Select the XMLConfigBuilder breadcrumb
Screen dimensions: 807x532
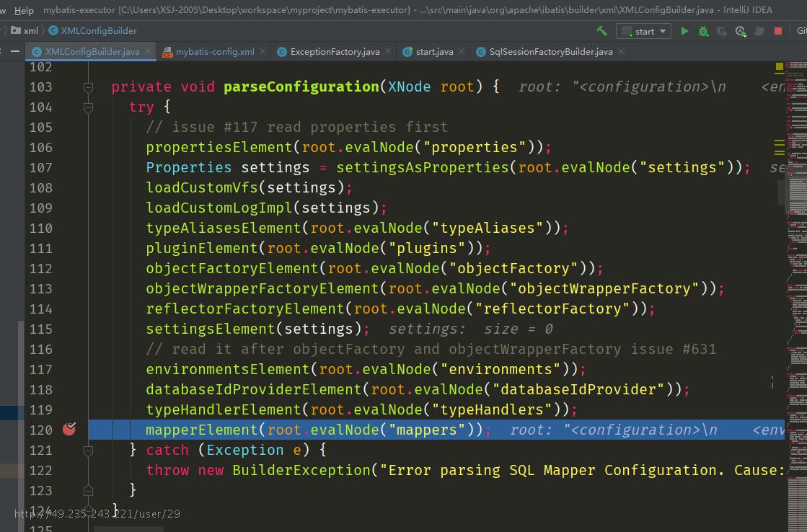click(93, 31)
